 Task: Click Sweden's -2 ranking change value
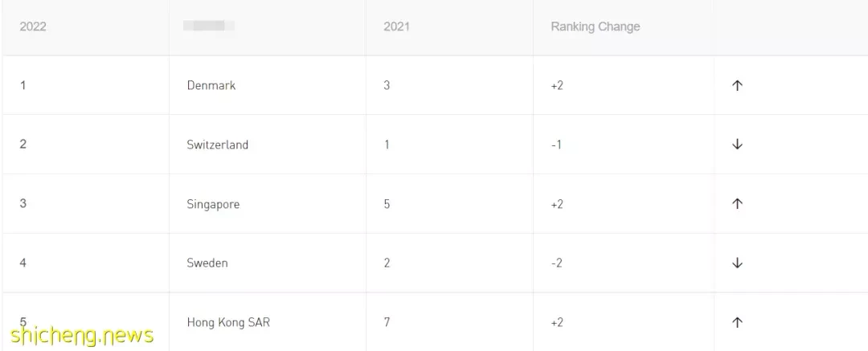point(557,263)
